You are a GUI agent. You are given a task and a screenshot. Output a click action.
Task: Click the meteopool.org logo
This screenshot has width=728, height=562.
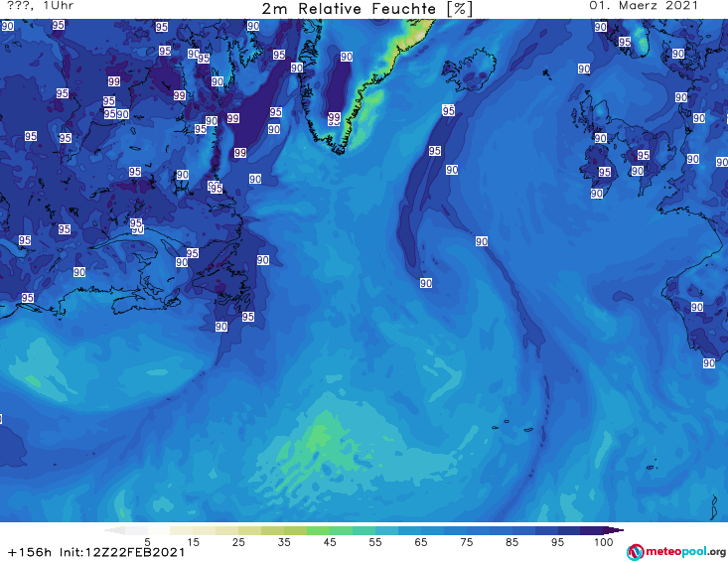click(676, 552)
